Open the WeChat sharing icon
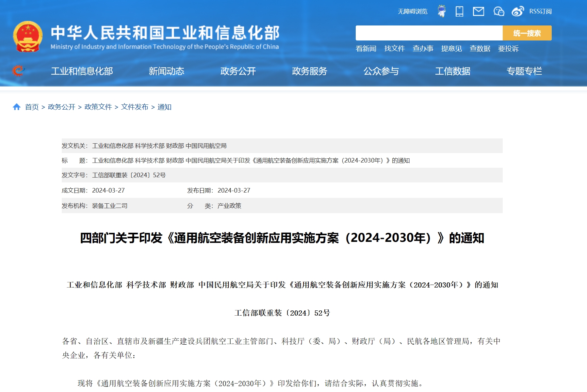This screenshot has height=392, width=587. [x=499, y=11]
